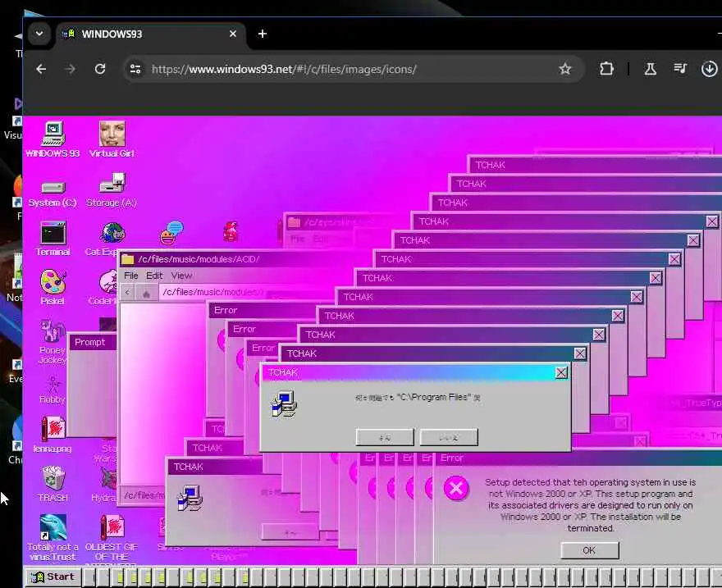Open the browser extensions puzzle icon
722x588 pixels.
pos(606,69)
